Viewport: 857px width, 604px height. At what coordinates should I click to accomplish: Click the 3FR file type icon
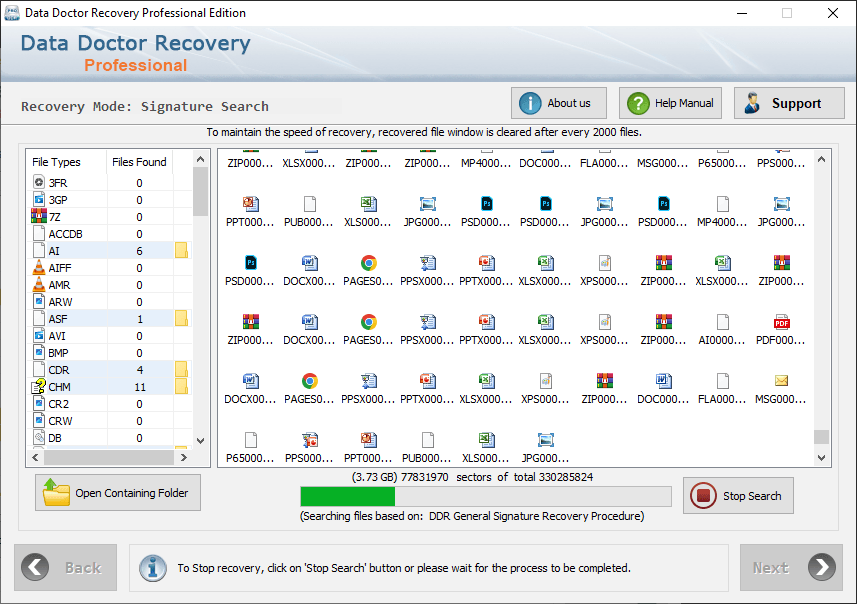click(x=39, y=183)
